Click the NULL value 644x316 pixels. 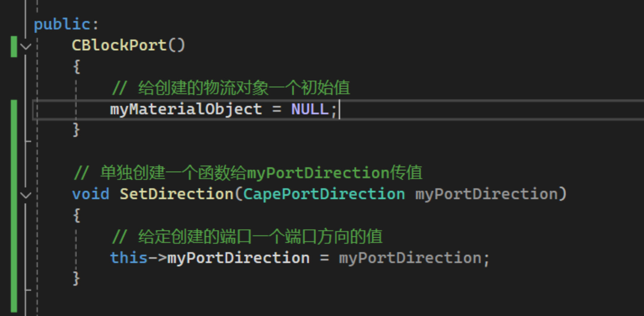click(310, 109)
